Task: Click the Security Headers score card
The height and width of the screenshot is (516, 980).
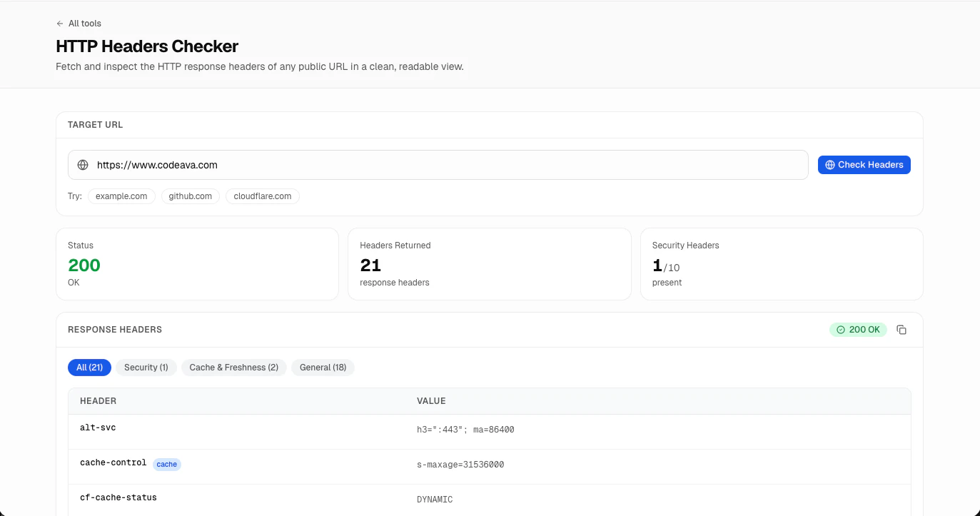Action: click(782, 263)
